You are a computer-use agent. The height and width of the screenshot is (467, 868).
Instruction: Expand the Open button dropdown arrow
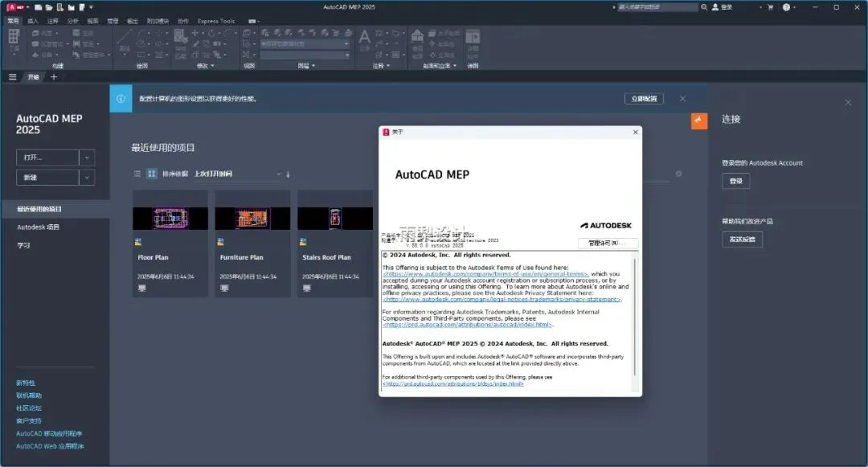tap(87, 158)
